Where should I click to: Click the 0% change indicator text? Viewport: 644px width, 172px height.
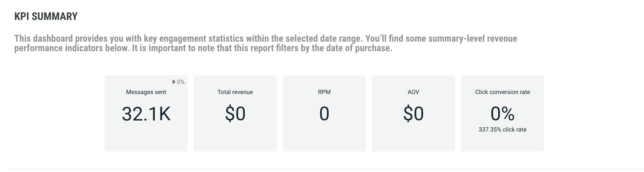pos(181,82)
